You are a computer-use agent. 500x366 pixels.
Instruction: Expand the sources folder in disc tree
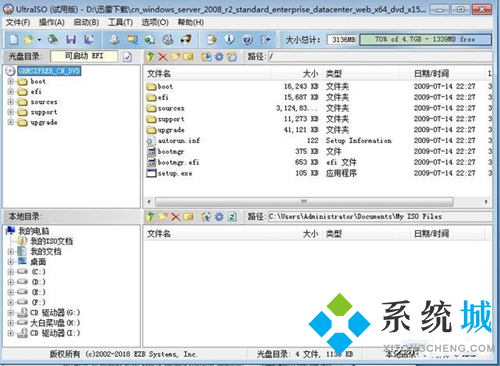pyautogui.click(x=11, y=102)
